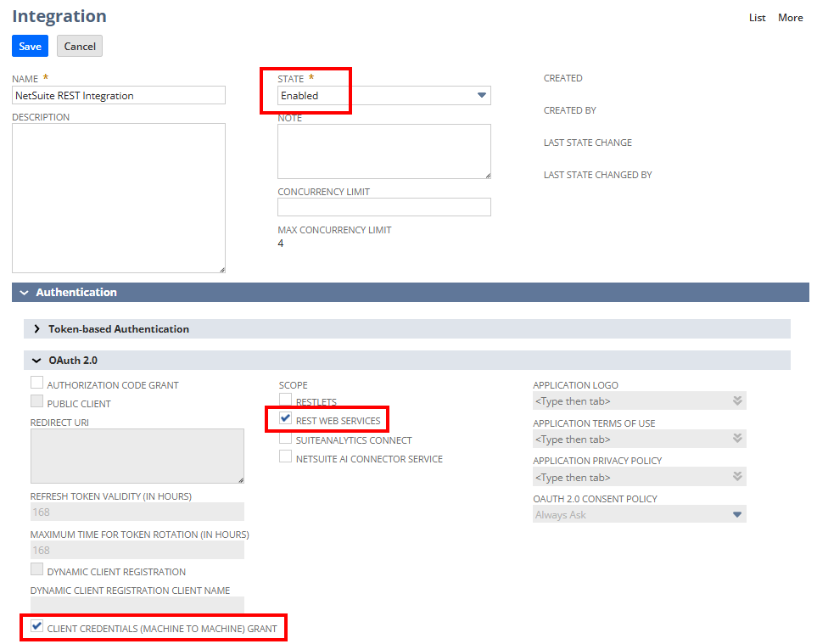Collapse the Authentication section header

[x=411, y=292]
